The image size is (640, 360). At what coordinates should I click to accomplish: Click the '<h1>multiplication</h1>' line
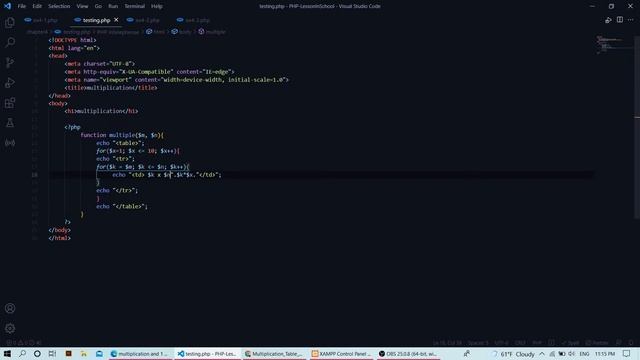pos(101,111)
